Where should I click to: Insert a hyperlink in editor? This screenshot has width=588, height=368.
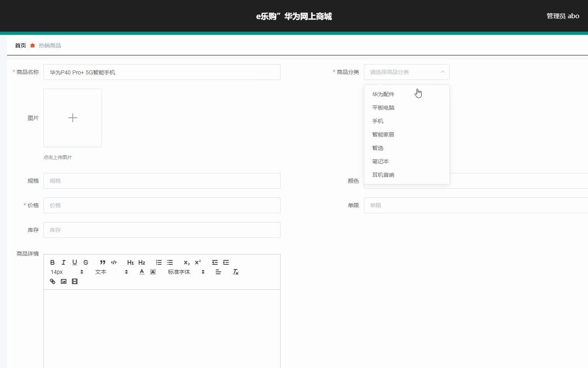click(53, 281)
